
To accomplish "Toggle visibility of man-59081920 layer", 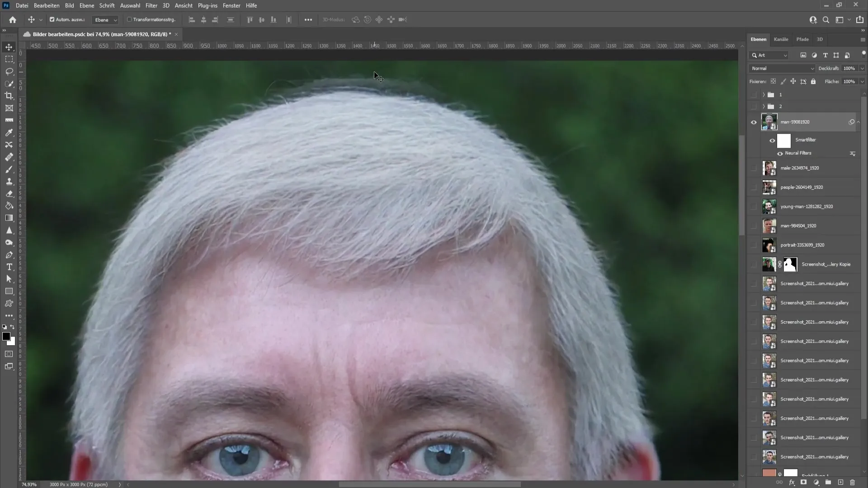I will (x=754, y=122).
